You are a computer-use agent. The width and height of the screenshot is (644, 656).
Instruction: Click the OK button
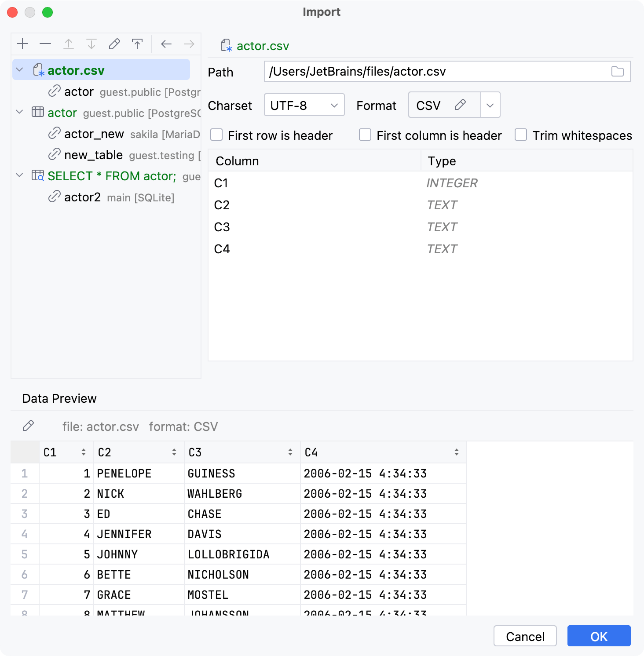coord(598,636)
